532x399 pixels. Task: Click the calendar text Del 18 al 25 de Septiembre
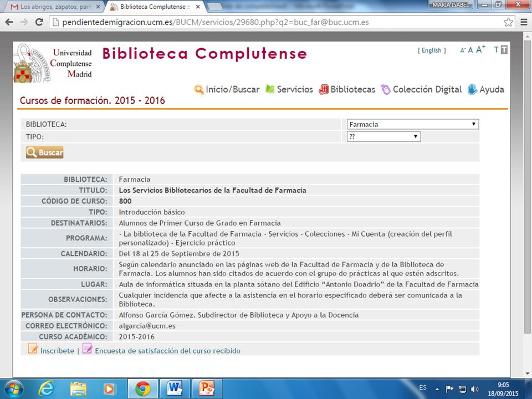(x=179, y=254)
